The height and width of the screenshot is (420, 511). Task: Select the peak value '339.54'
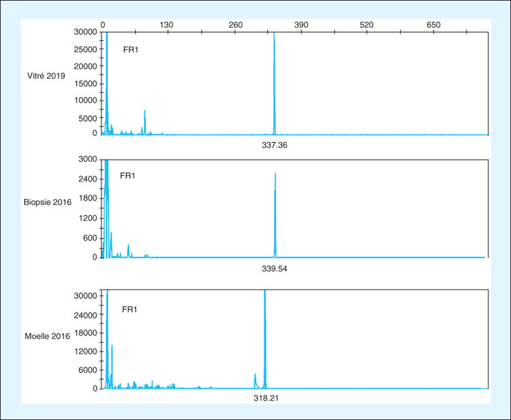(x=274, y=268)
